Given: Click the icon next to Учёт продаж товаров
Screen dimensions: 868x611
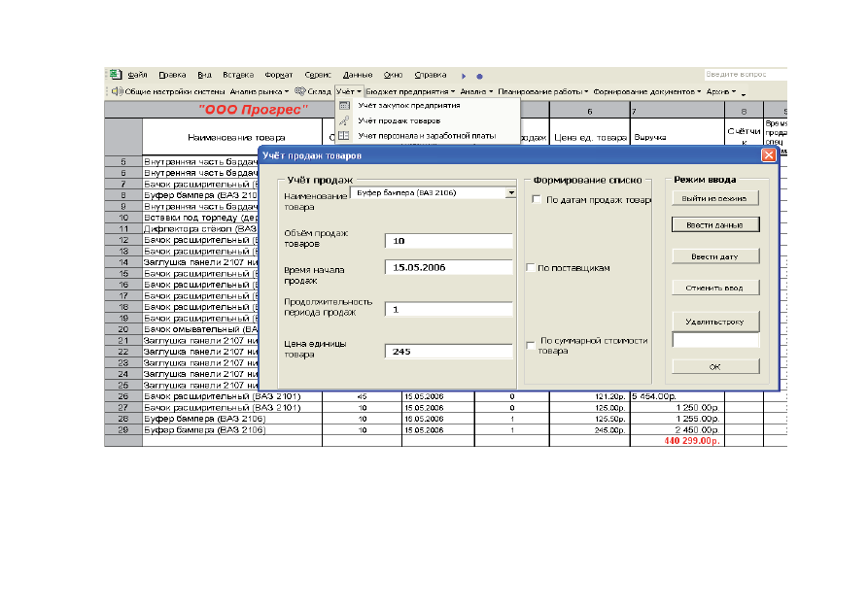Looking at the screenshot, I should [344, 120].
